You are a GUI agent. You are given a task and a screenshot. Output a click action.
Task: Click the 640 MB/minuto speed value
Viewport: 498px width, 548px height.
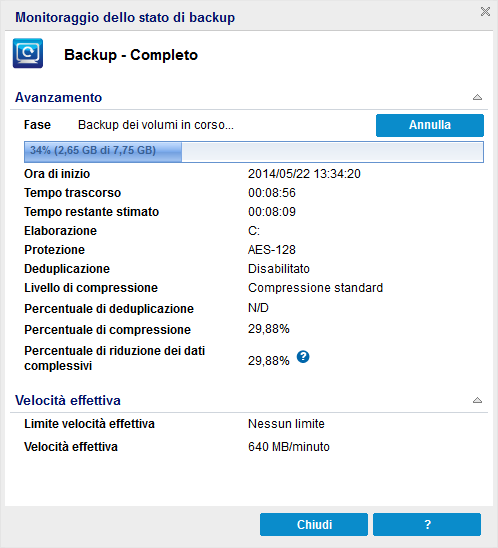[x=289, y=447]
